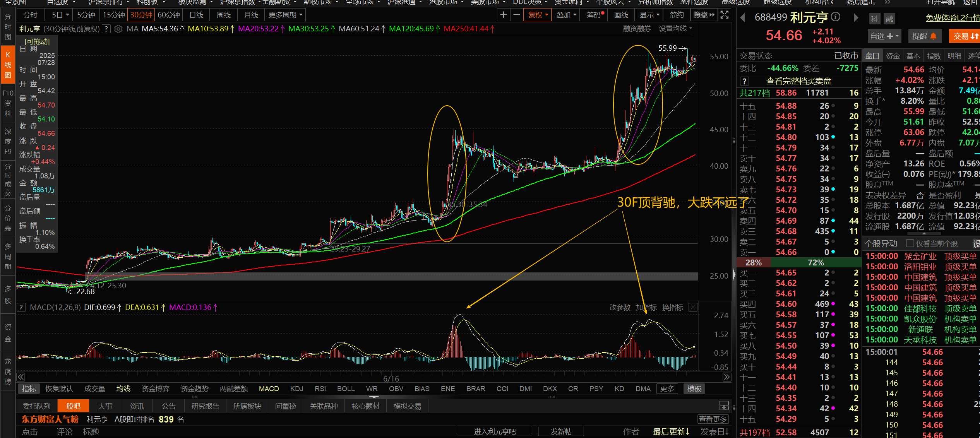980x438 pixels.
Task: Switch chart period to 日线
Action: pos(196,15)
